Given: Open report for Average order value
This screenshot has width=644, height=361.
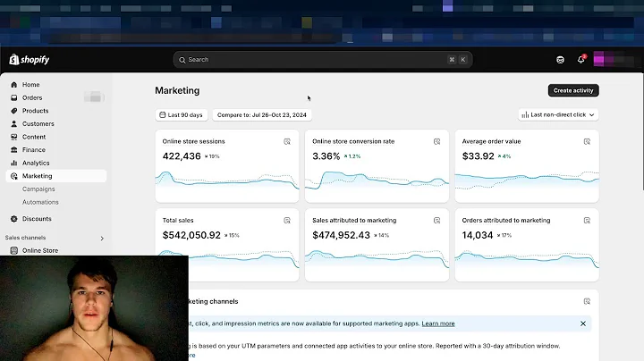Looking at the screenshot, I should 587,141.
